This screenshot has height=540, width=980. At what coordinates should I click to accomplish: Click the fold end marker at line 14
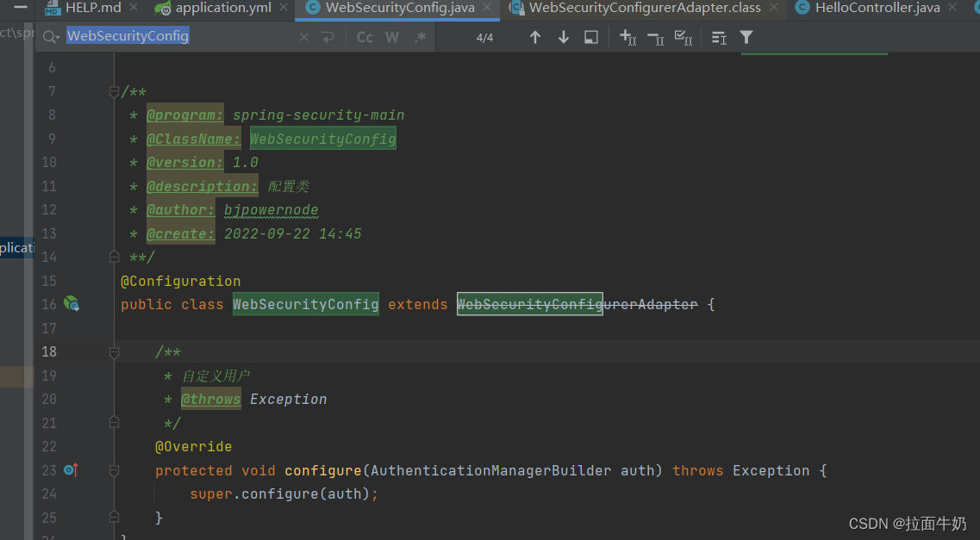114,257
